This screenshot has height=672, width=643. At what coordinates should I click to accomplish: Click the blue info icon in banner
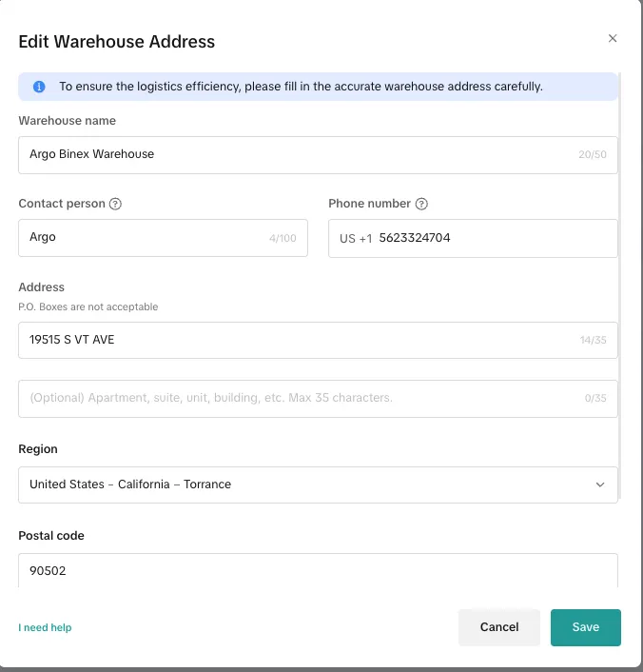point(39,87)
